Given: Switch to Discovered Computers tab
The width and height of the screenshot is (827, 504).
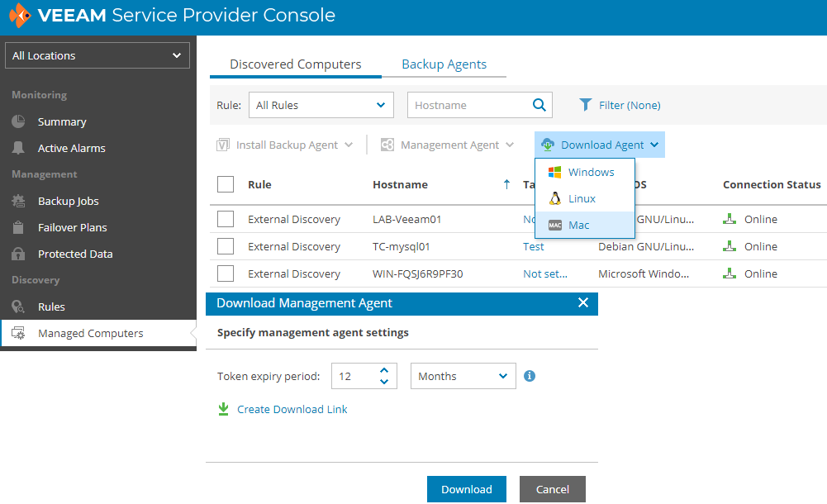Looking at the screenshot, I should [296, 64].
